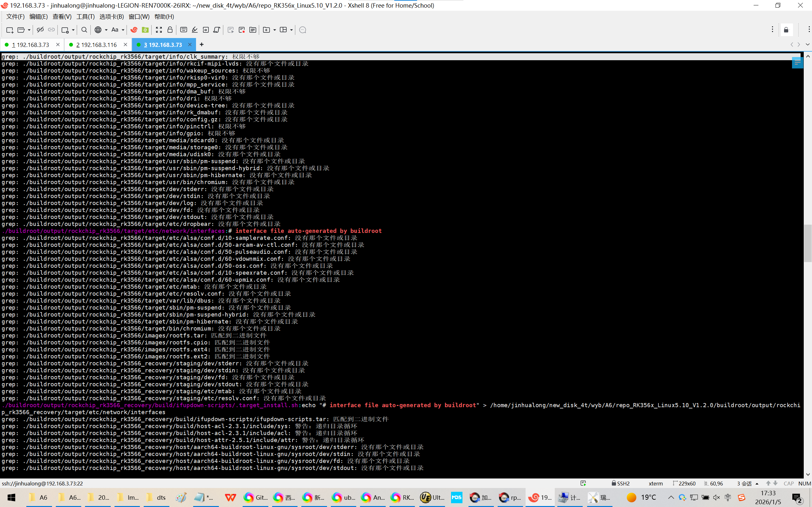Image resolution: width=812 pixels, height=507 pixels.
Task: Expand the encoding globe dropdown arrow
Action: click(x=106, y=30)
